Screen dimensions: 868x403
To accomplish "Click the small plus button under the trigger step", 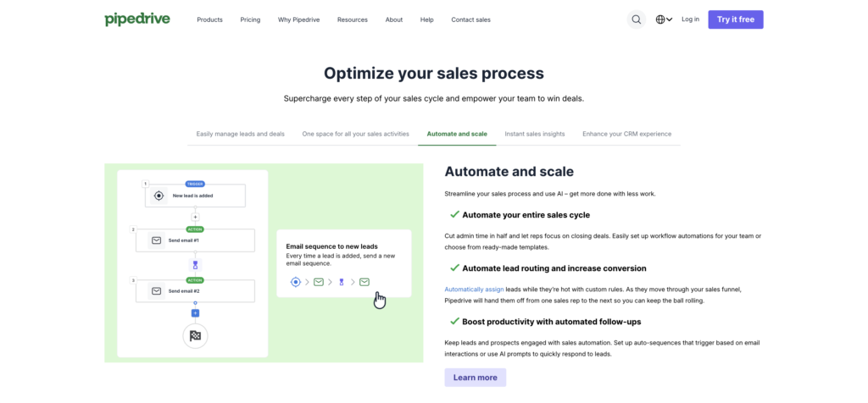I will click(x=195, y=217).
